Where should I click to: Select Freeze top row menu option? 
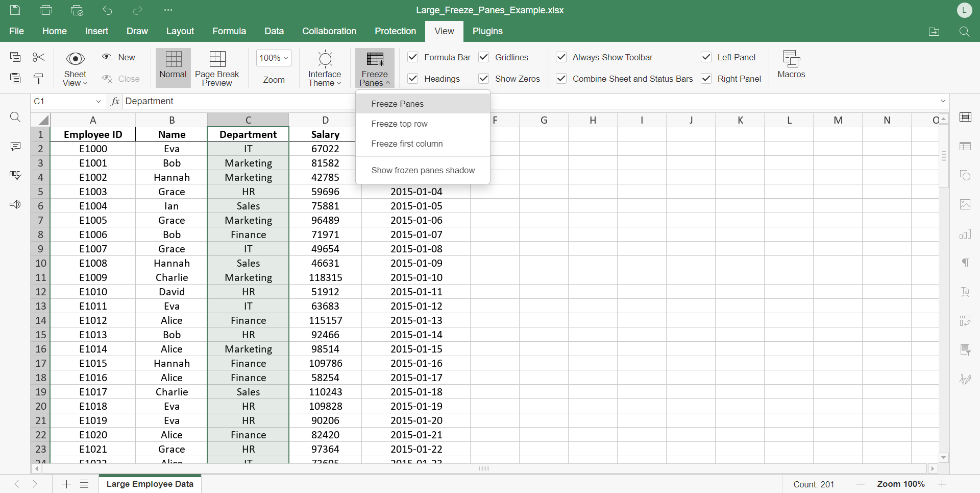click(399, 124)
